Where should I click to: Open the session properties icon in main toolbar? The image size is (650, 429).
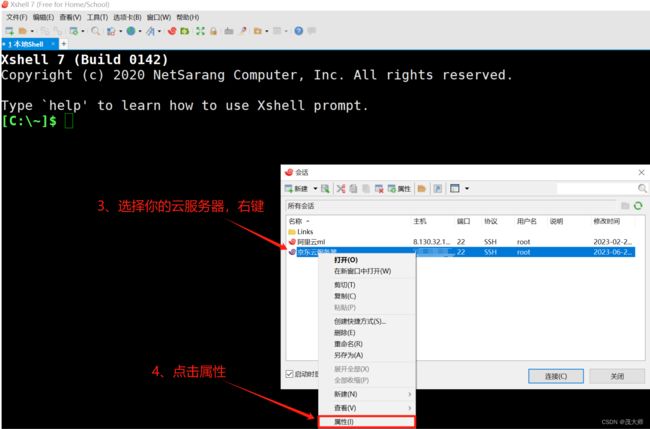pos(74,31)
